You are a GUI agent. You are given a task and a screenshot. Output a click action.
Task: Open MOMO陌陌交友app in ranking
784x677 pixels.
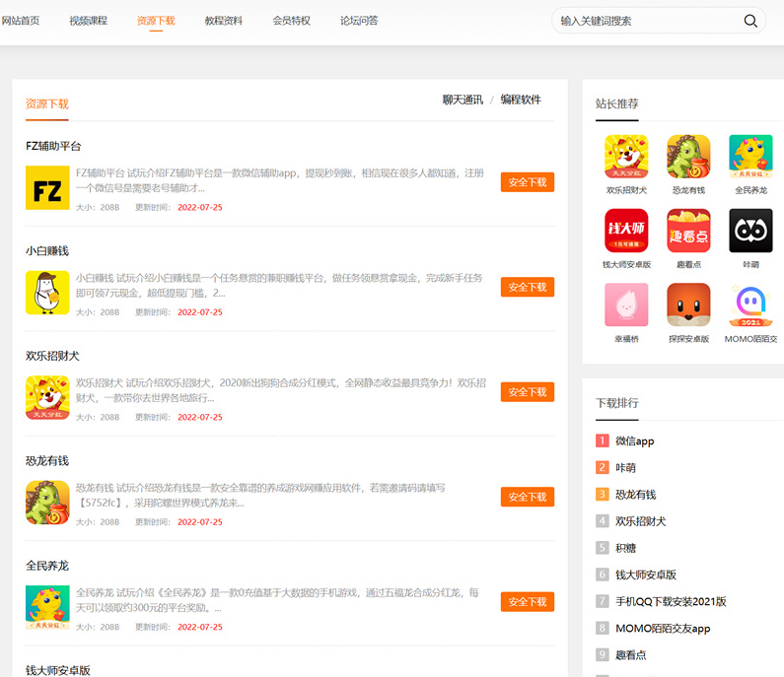(x=663, y=629)
